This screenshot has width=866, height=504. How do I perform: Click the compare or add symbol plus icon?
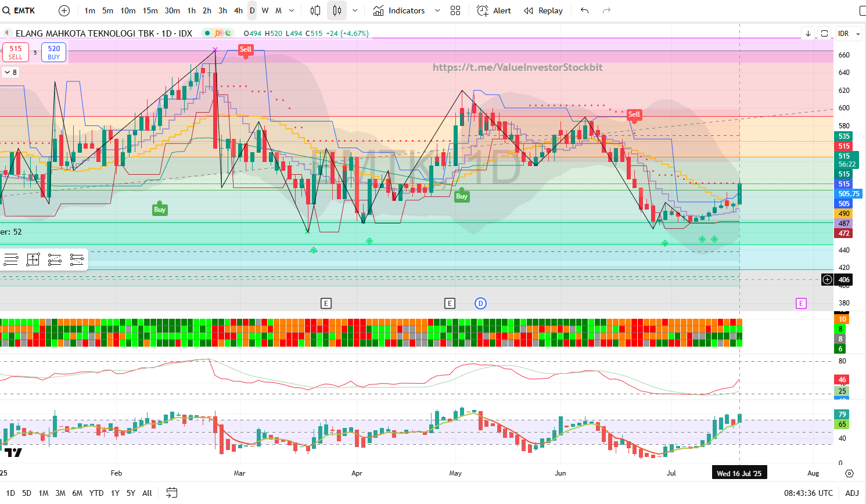click(64, 10)
